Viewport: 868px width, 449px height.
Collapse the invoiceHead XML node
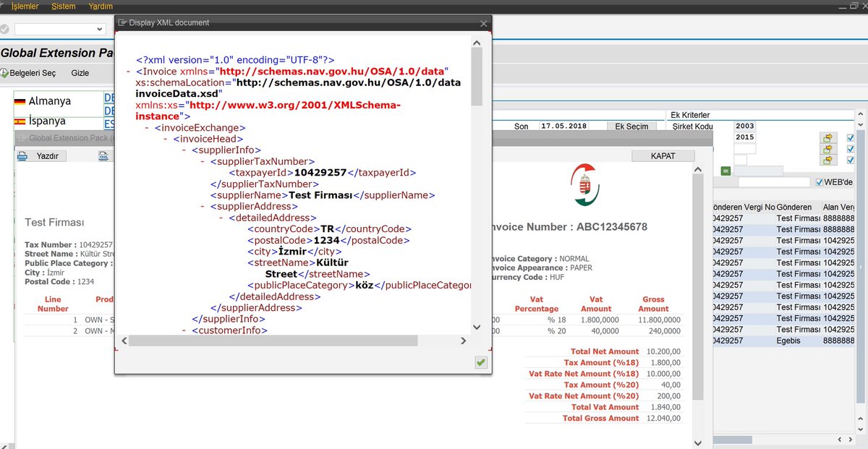point(166,139)
